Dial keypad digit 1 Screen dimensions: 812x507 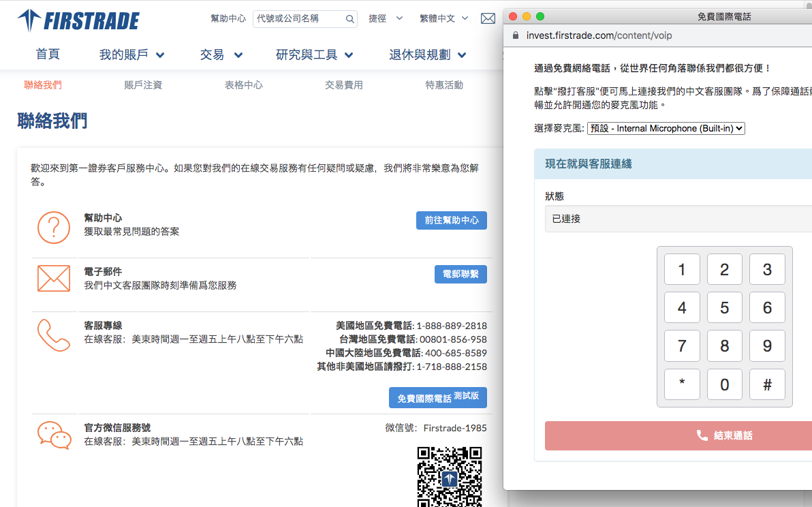pos(682,269)
